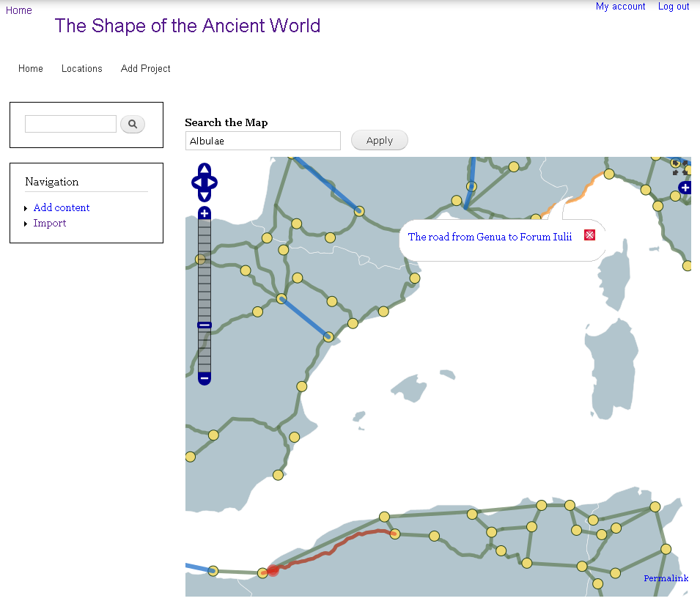The height and width of the screenshot is (612, 700).
Task: Zoom in using the plus button on zoom bar
Action: pos(205,213)
